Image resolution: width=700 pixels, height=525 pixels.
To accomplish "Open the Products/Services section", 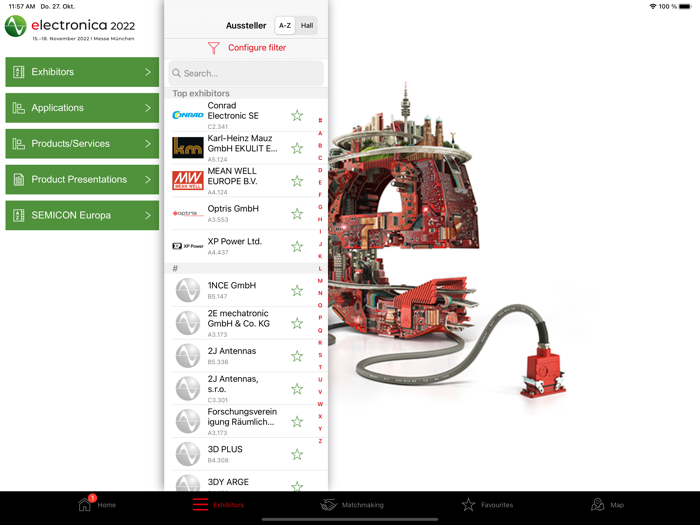I will tap(82, 143).
